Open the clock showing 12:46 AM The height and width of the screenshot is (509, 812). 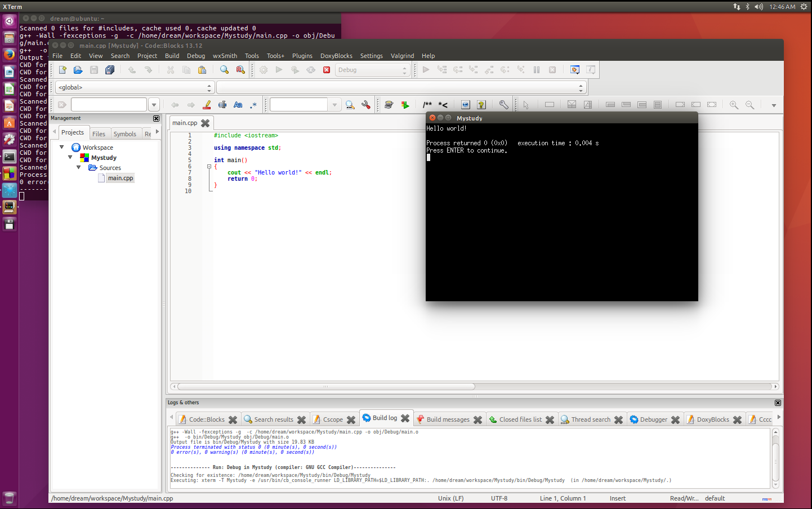(782, 7)
